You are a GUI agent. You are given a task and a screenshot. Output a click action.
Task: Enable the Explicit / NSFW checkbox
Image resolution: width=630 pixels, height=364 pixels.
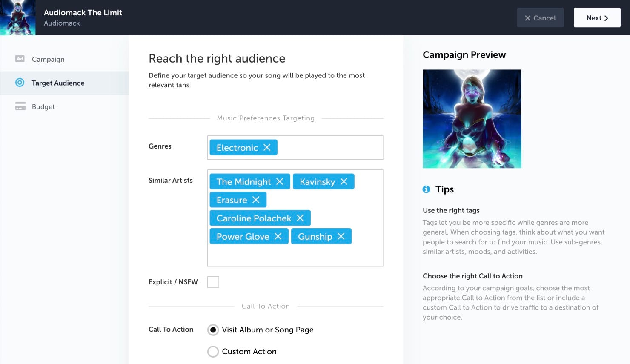(213, 282)
